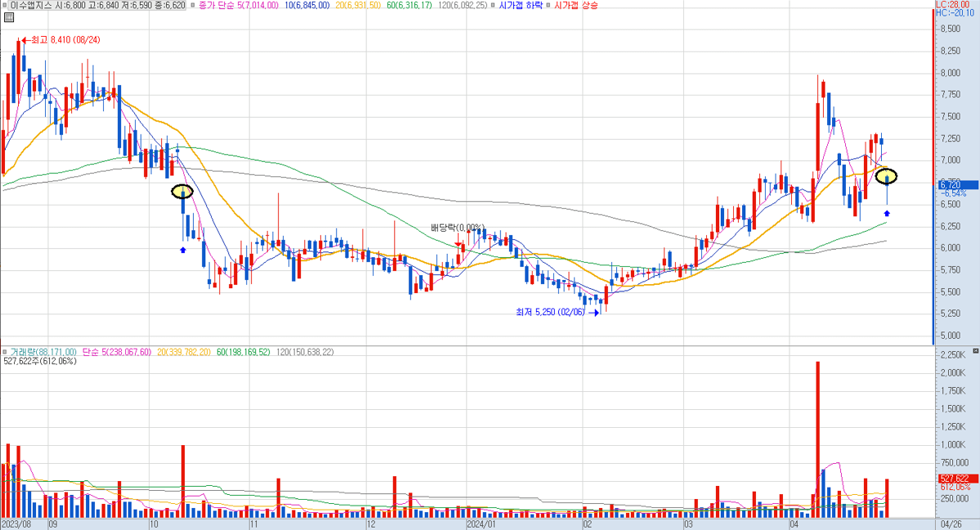The width and height of the screenshot is (980, 530).
Task: Click the LC:28.00 label
Action: click(952, 4)
